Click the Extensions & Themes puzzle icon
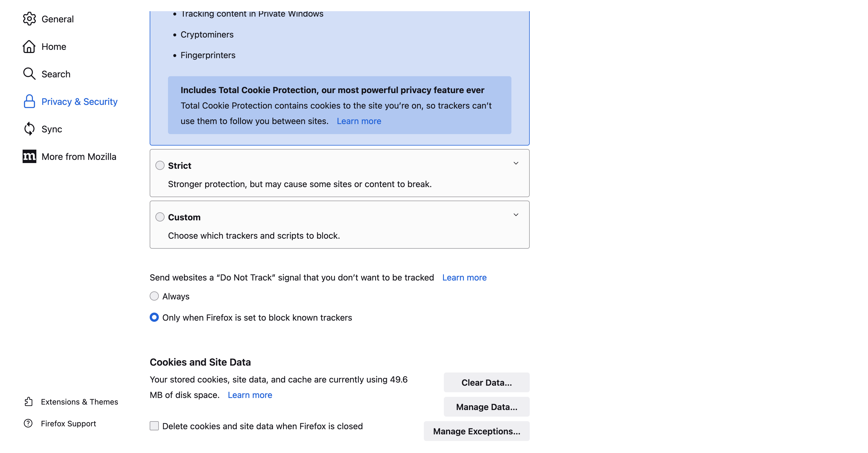 29,402
